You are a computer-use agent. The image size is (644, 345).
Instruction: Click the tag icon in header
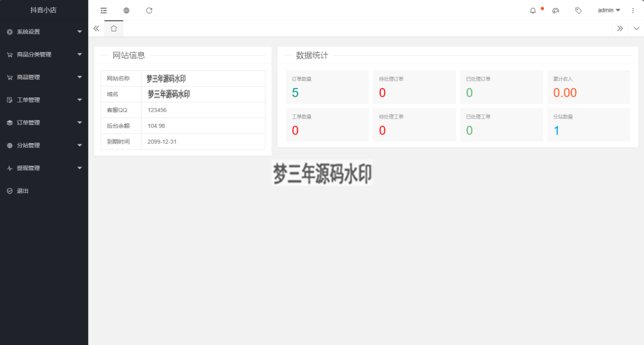[x=579, y=11]
